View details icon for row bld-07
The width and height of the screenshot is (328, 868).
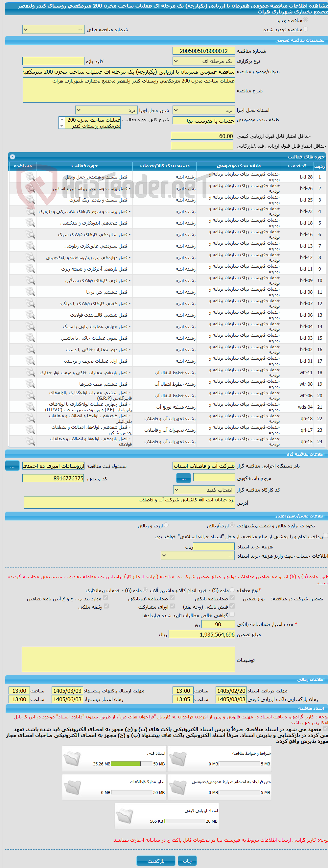(30, 303)
